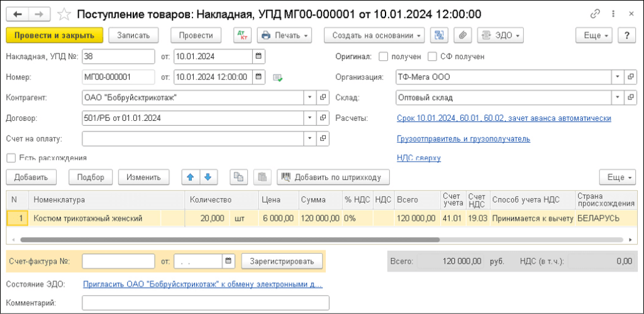Click Провести и закрыть button
This screenshot has height=314, width=644.
[54, 35]
